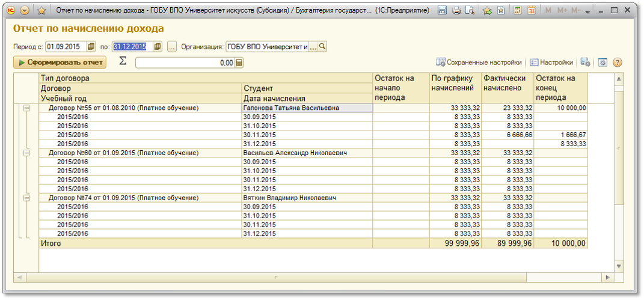The height and width of the screenshot is (300, 644).
Task: Open organization with magnifier icon
Action: coord(322,47)
